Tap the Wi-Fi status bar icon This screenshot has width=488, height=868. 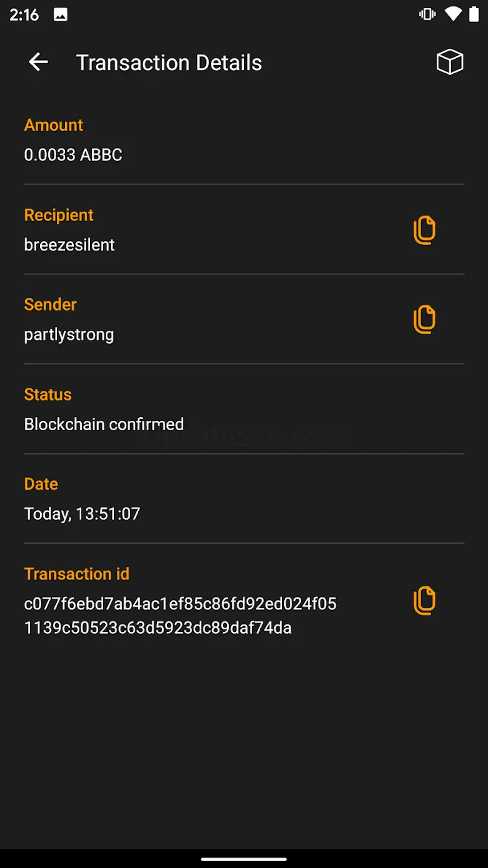point(452,14)
